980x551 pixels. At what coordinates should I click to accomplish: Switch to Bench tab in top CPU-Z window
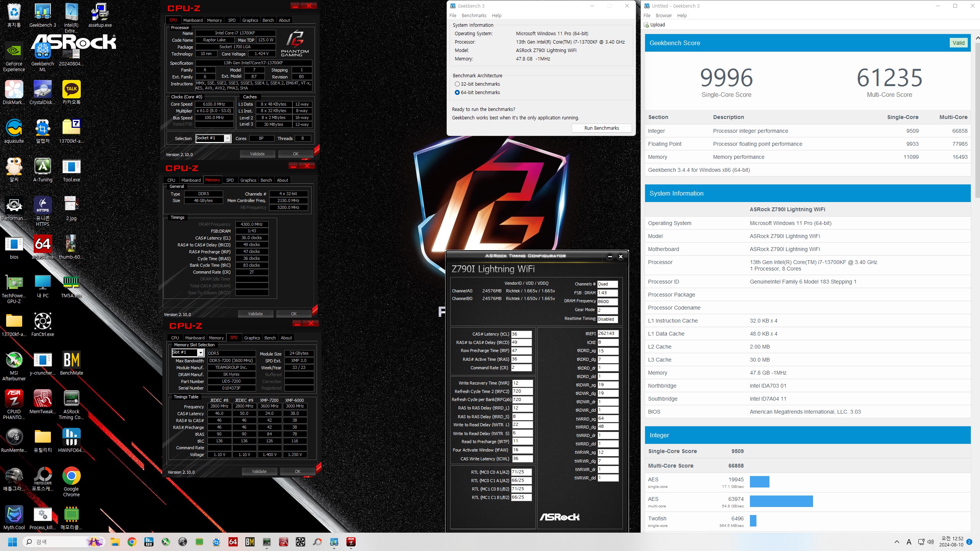tap(268, 20)
